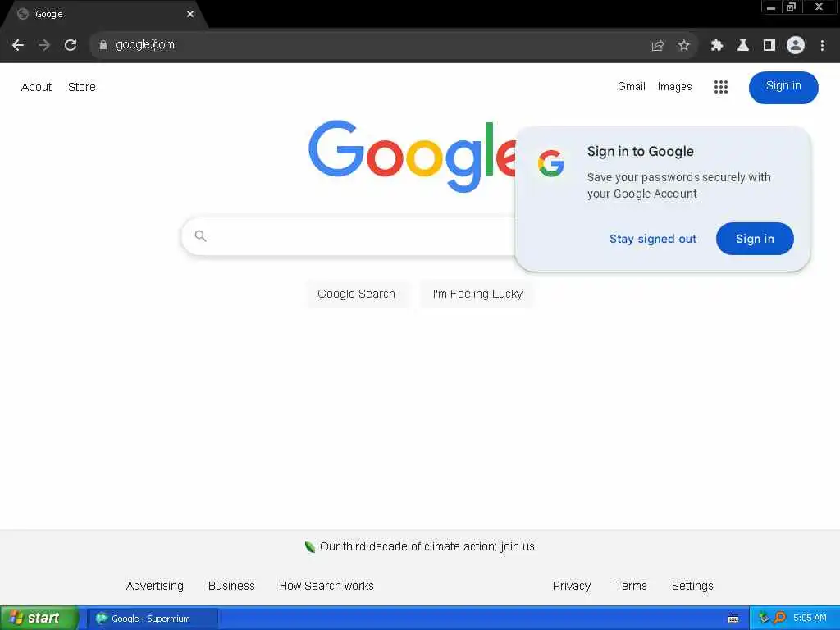
Task: Open the Google apps grid
Action: pyautogui.click(x=720, y=87)
